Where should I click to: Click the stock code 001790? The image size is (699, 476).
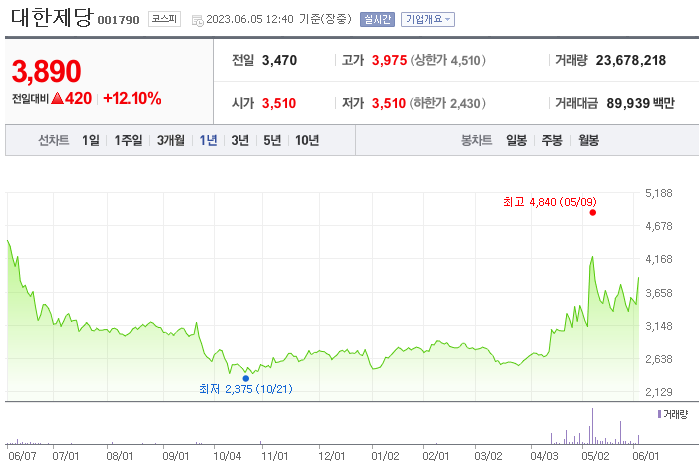[x=118, y=20]
